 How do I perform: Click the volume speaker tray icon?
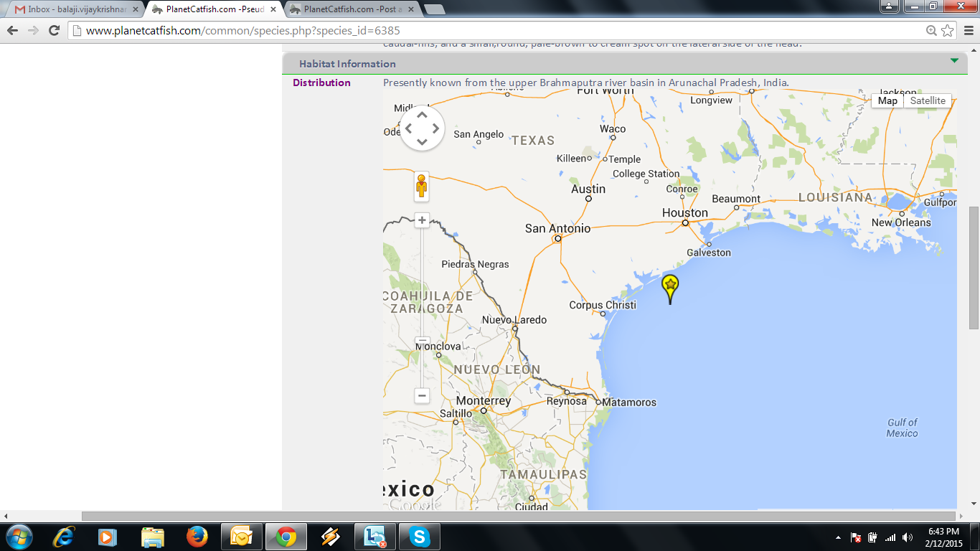(x=908, y=537)
